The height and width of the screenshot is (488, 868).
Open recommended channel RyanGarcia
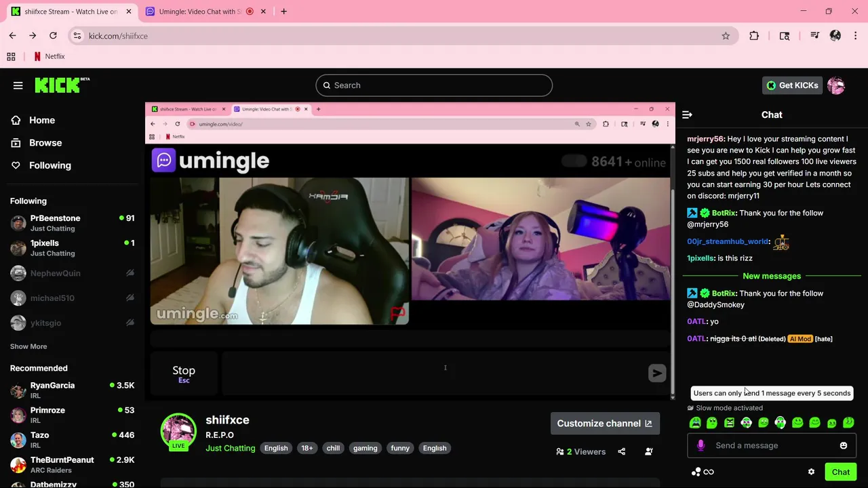tap(72, 390)
